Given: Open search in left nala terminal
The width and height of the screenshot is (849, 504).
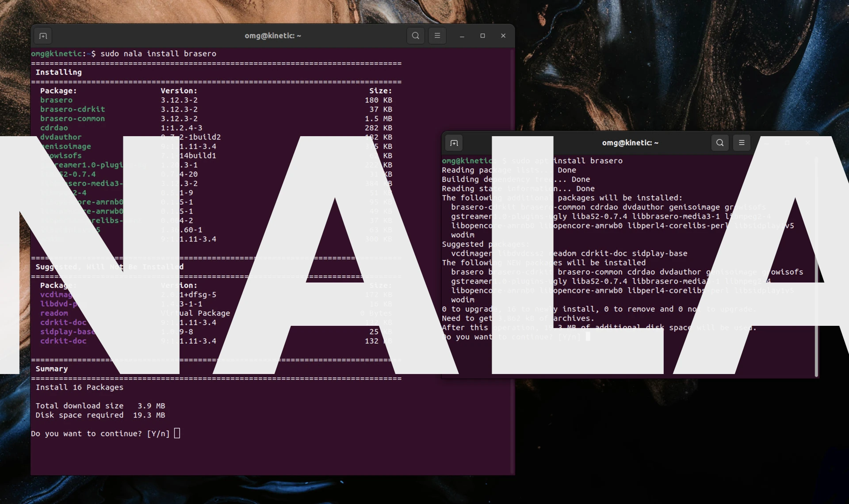Looking at the screenshot, I should point(416,36).
